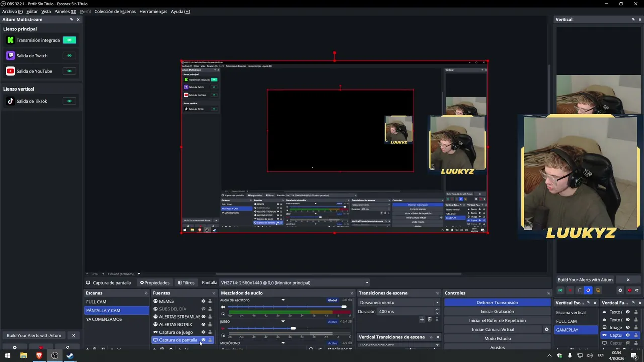Hide the Captura de juego source
Screen dimensions: 644x362
[x=203, y=332]
